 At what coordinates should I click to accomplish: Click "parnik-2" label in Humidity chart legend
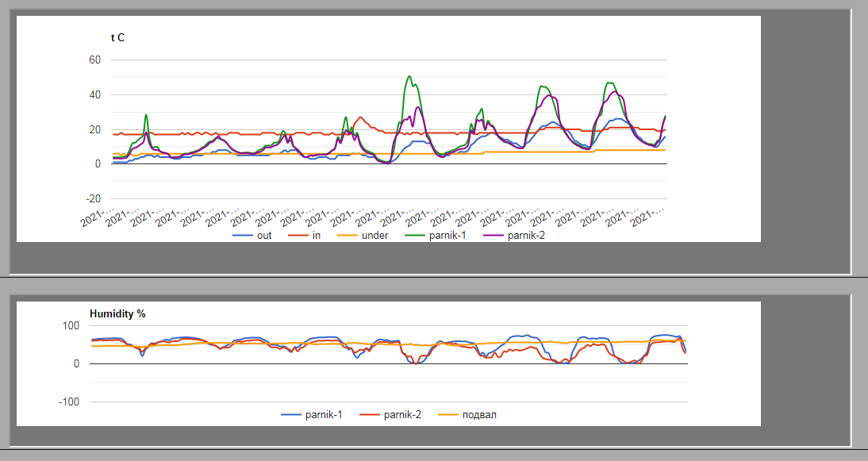[x=402, y=415]
